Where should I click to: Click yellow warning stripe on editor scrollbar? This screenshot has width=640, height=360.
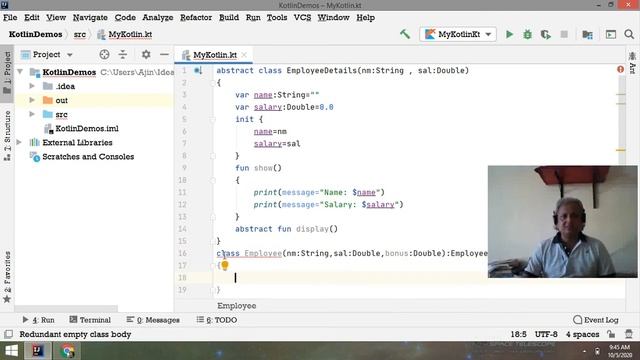pyautogui.click(x=621, y=150)
